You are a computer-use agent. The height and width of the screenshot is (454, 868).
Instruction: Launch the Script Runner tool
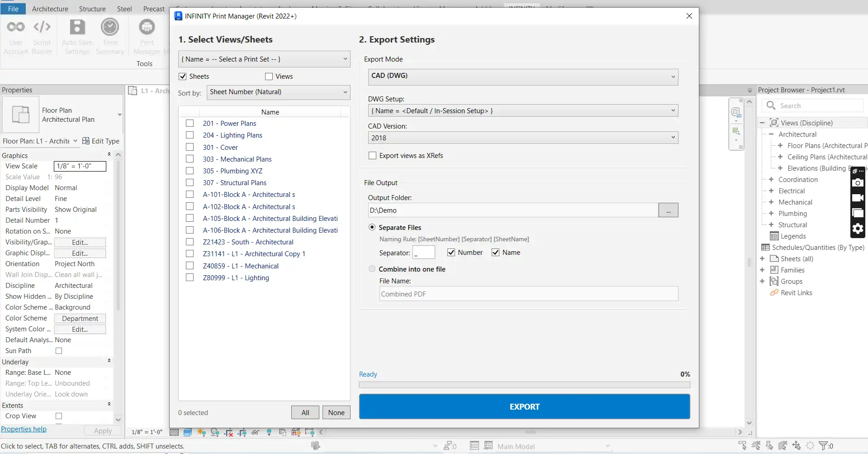(x=42, y=28)
